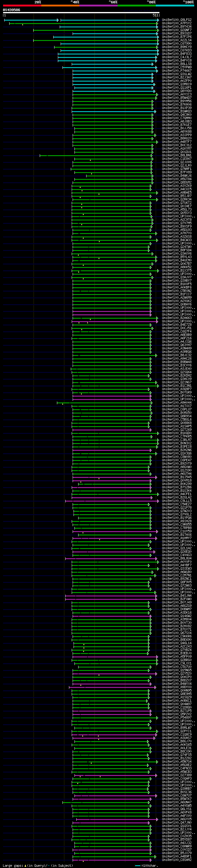Click the UniRef100_B4F833 hit name
The height and width of the screenshot is (868, 197).
[177, 54]
